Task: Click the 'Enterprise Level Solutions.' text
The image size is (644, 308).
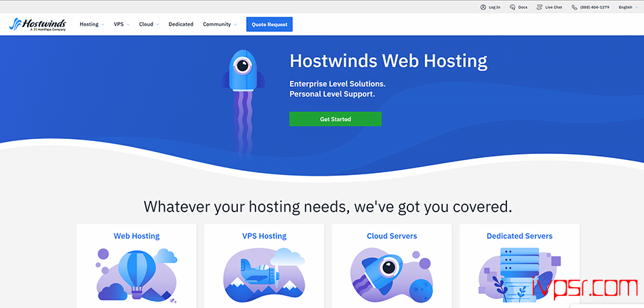Action: (x=338, y=84)
